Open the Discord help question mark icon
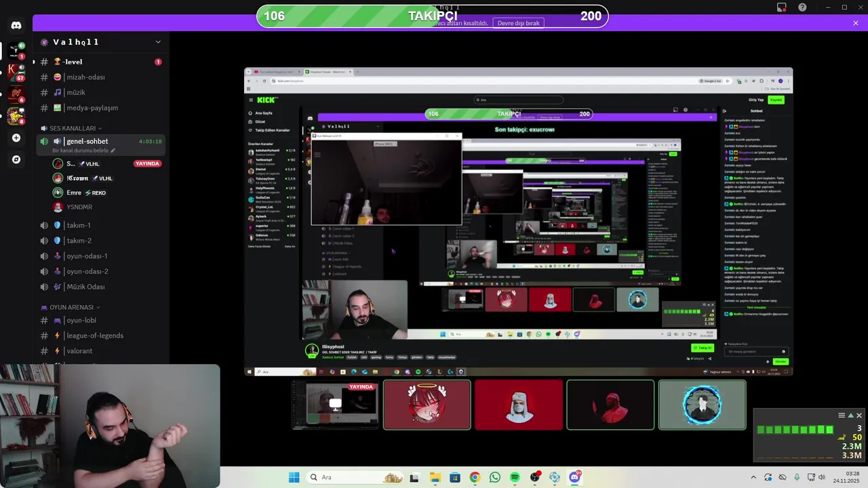Viewport: 868px width, 488px height. pos(803,7)
